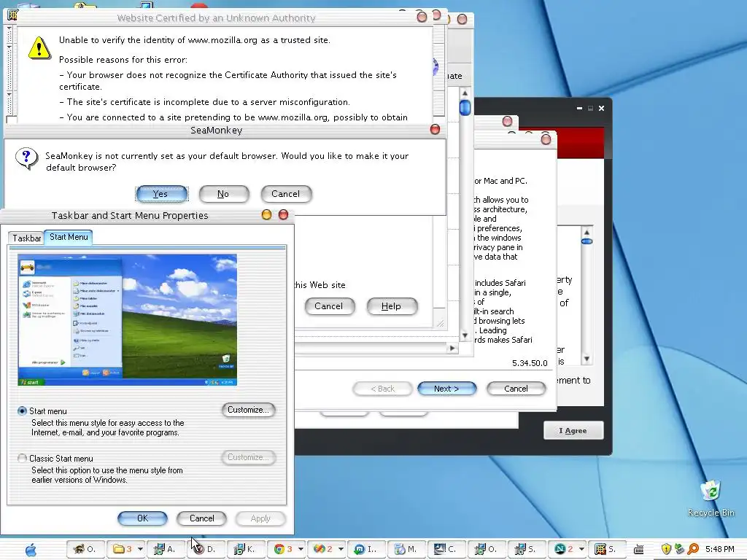Click the I Agree button
The height and width of the screenshot is (560, 747).
(x=573, y=430)
